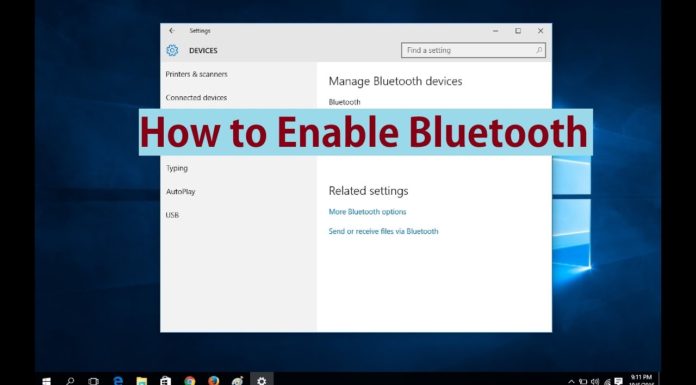Open More Bluetooth options link

(367, 212)
